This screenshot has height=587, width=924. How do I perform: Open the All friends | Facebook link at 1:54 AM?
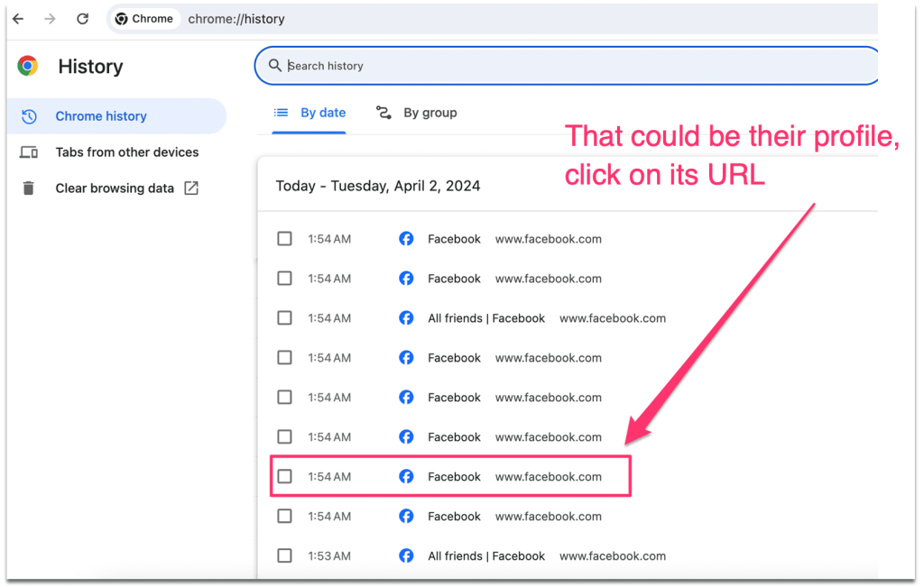pos(486,318)
